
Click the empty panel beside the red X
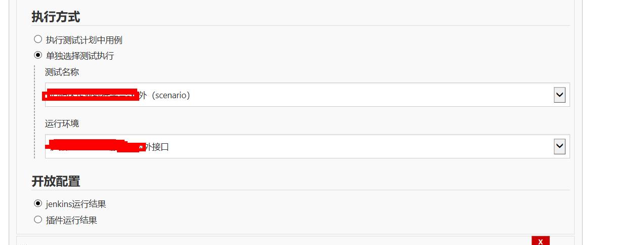[x=273, y=241]
